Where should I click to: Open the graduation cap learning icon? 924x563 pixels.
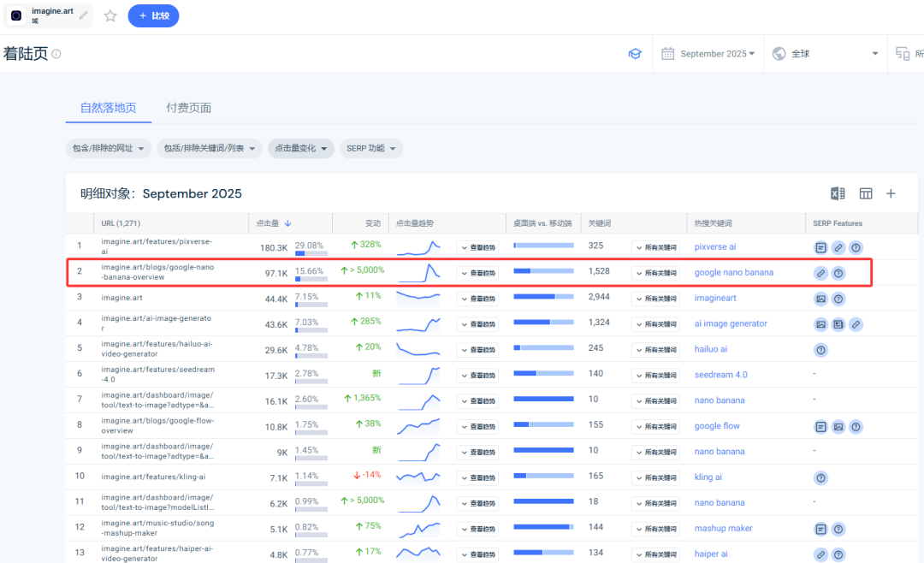[x=635, y=54]
